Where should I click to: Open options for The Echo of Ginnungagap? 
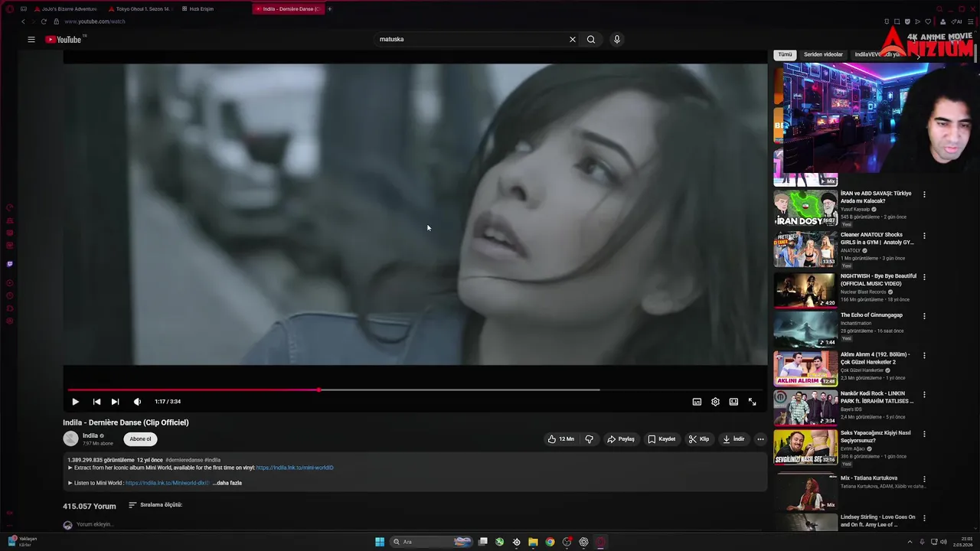tap(924, 316)
